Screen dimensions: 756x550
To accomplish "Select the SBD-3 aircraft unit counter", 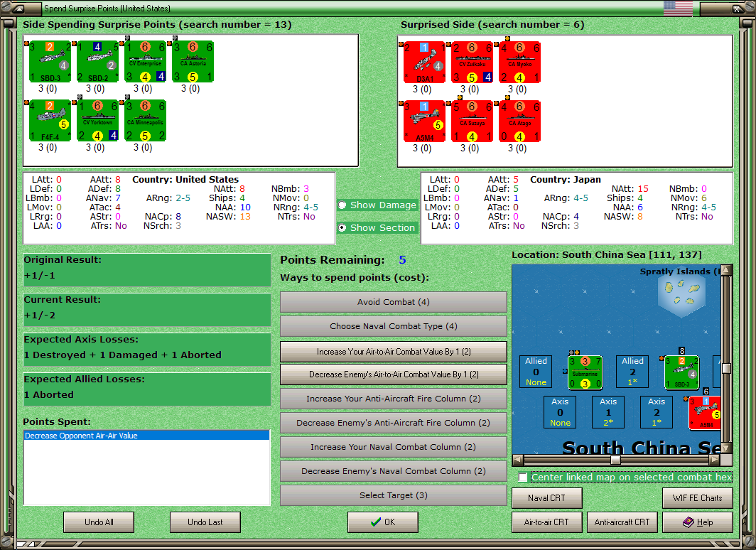I will tap(50, 62).
